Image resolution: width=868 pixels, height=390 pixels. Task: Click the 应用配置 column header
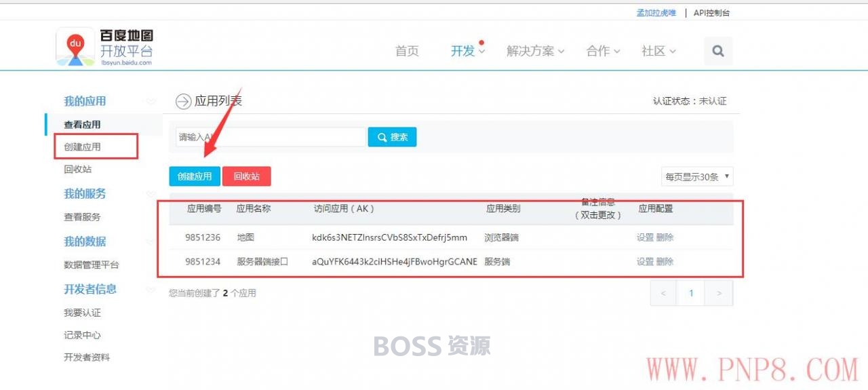point(656,208)
